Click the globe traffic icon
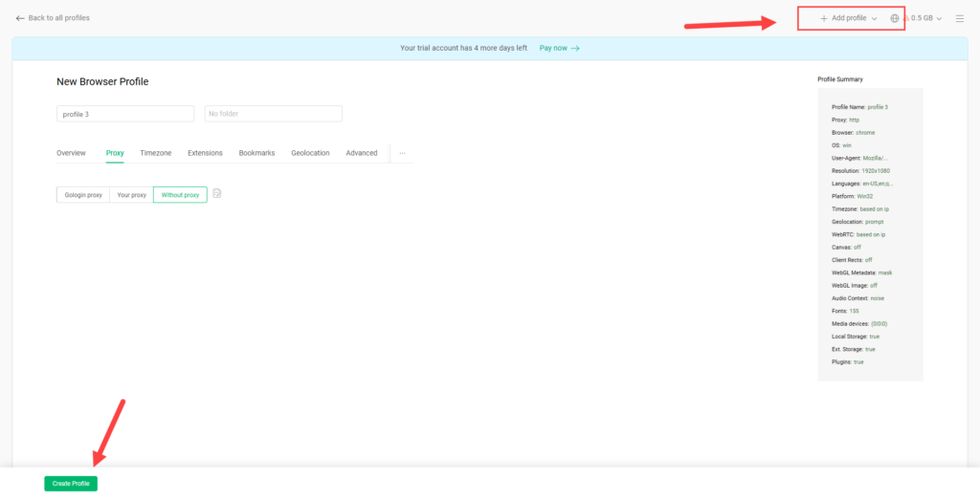Image resolution: width=980 pixels, height=501 pixels. pyautogui.click(x=895, y=18)
